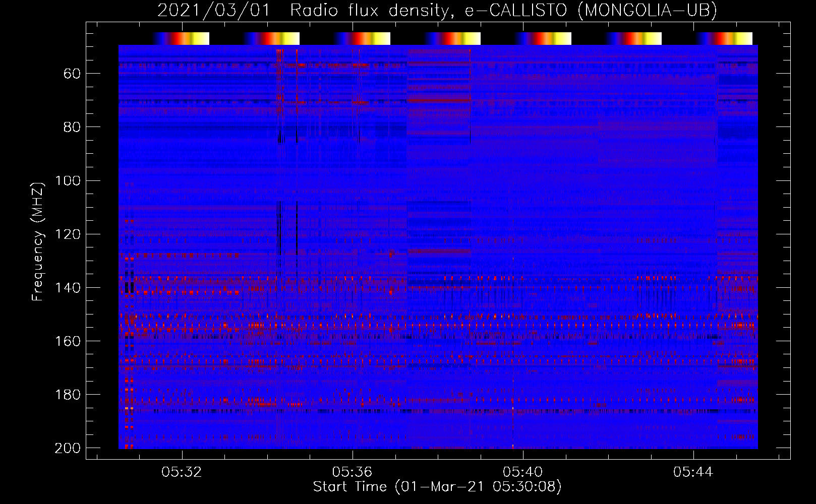Click the 180 frequency tick label
The width and height of the screenshot is (816, 504).
(x=68, y=395)
